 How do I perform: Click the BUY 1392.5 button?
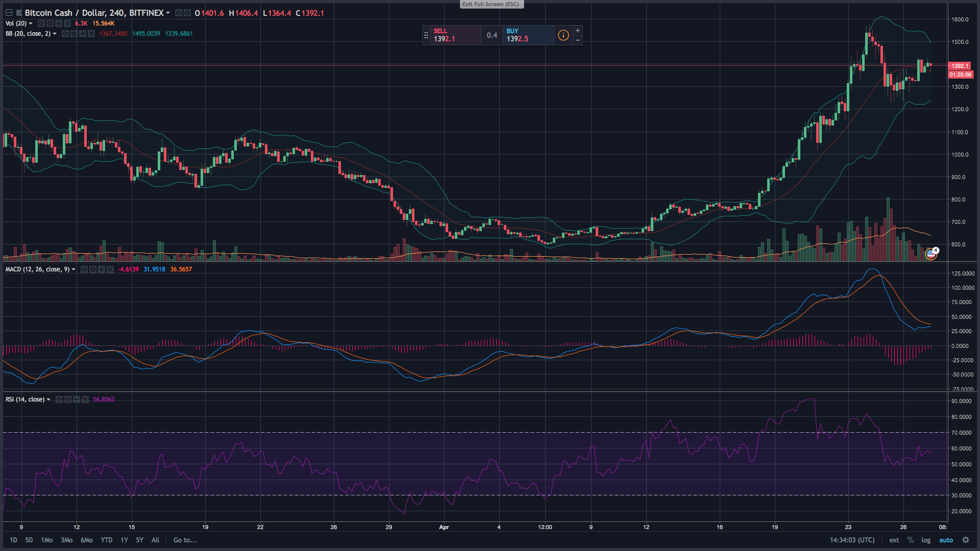tap(528, 35)
